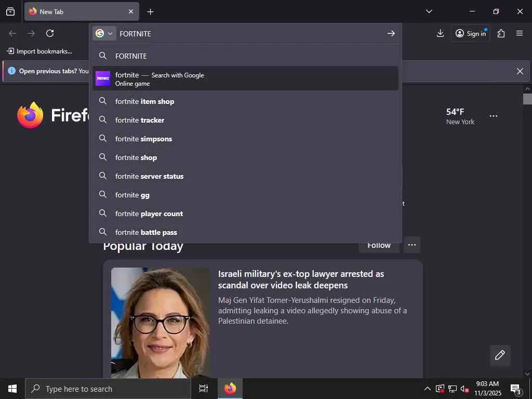Close the New Tab tab
The image size is (532, 399).
131,11
